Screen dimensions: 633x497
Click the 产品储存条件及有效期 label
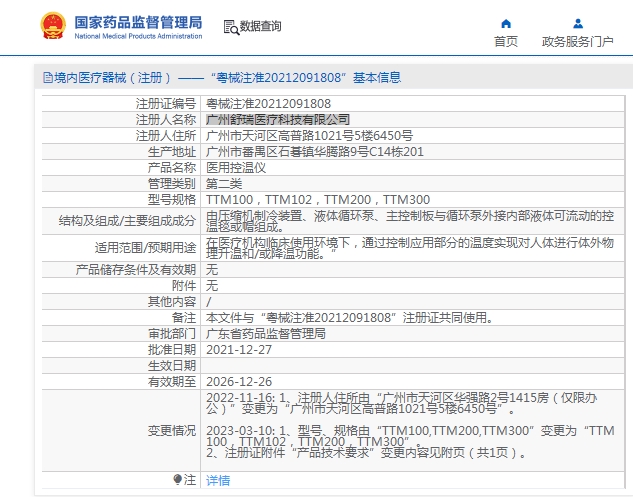[x=136, y=270]
